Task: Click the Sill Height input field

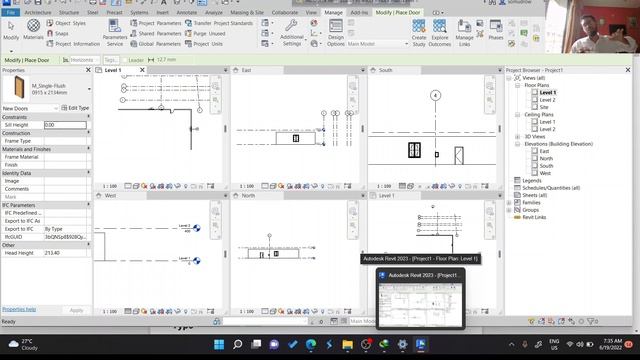Action: 65,125
